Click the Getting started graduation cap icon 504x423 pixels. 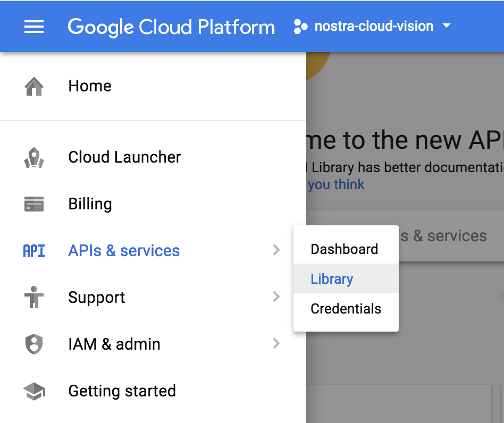click(34, 391)
